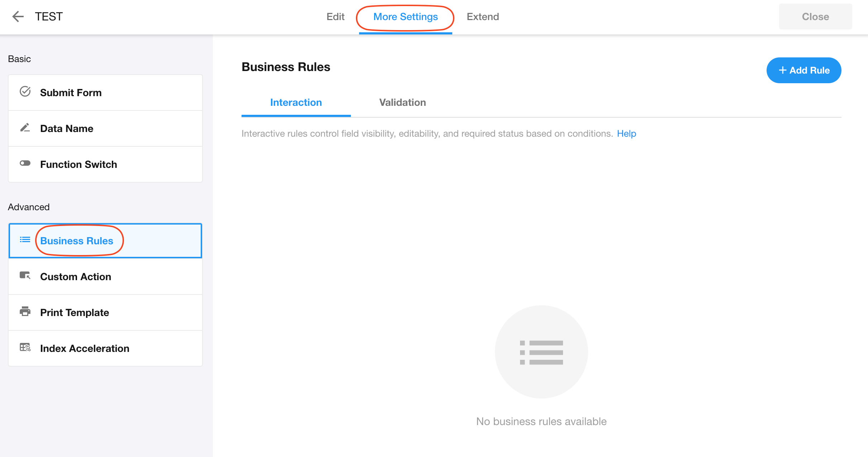Click the Business Rules list icon
This screenshot has width=868, height=457.
tap(25, 240)
